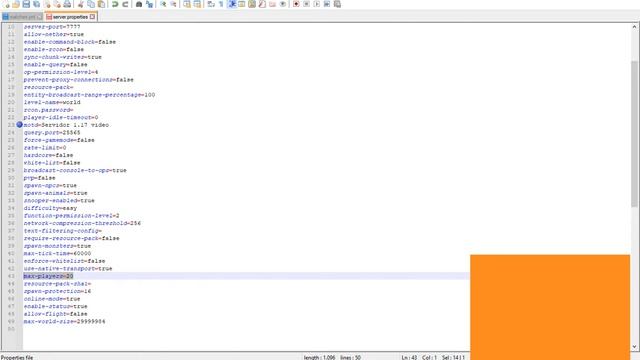
Task: Open Folder as Workspace icon
Action: 272,4
